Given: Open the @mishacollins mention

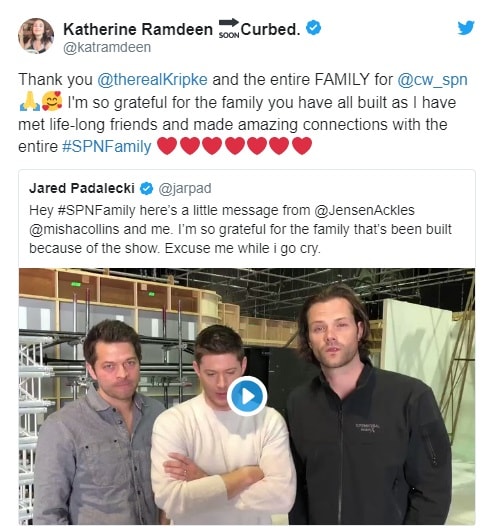Looking at the screenshot, I should (74, 229).
